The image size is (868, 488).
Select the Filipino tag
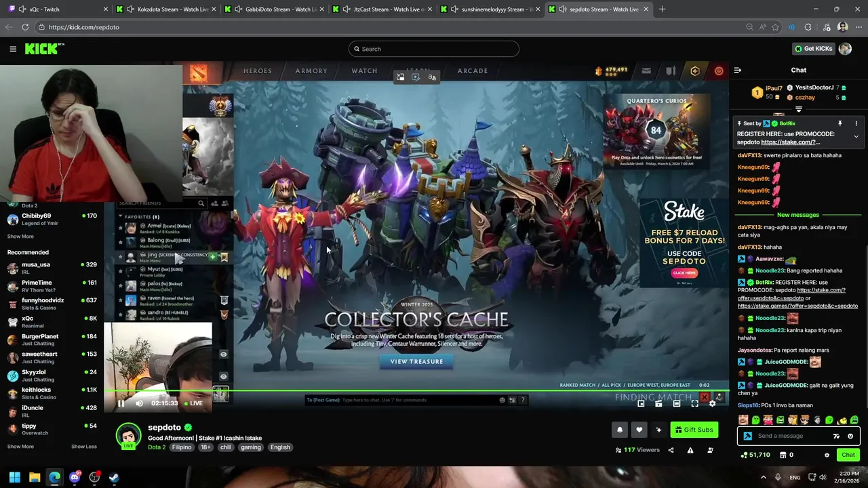pyautogui.click(x=181, y=447)
